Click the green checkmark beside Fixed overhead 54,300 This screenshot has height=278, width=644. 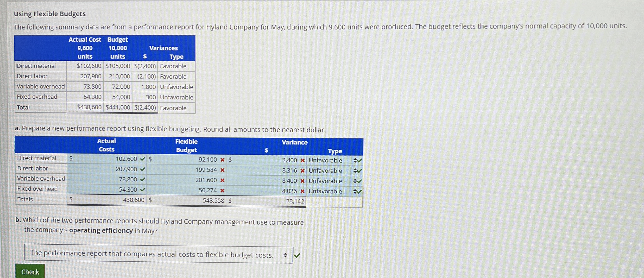pos(142,190)
